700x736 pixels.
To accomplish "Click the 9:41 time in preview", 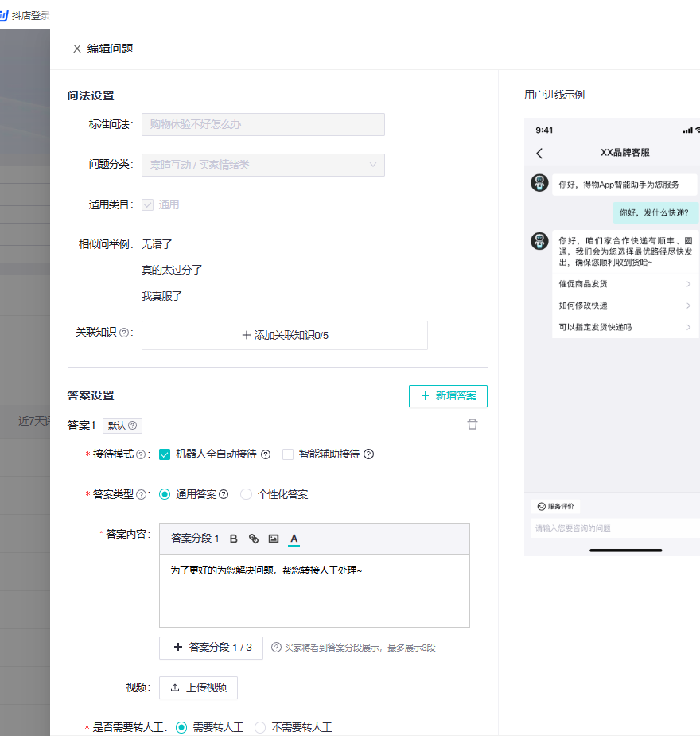I will tap(544, 130).
